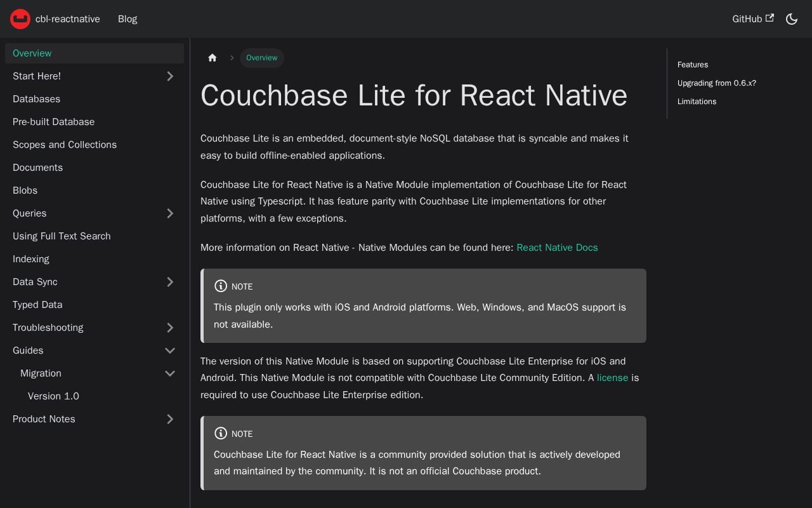Expand the Product Notes section chevron
Image resolution: width=812 pixels, height=508 pixels.
(170, 419)
